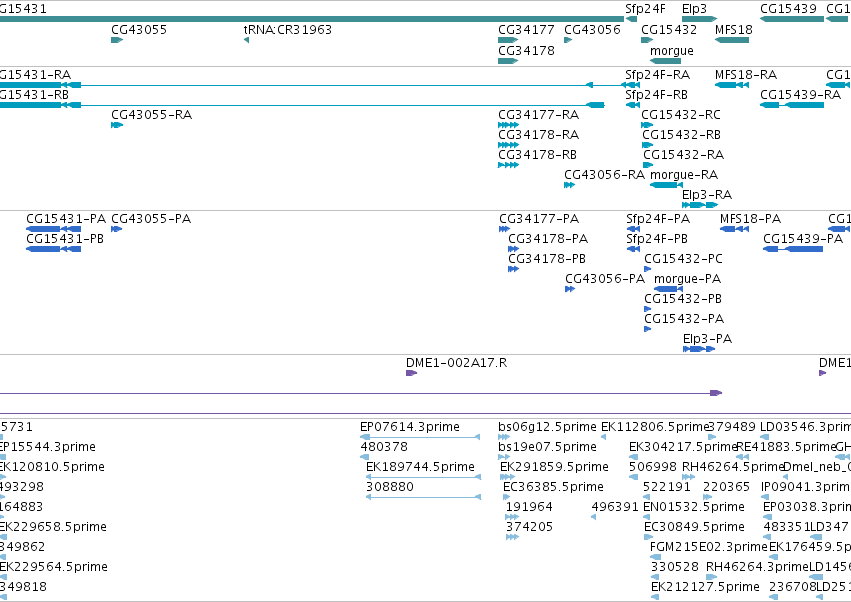Click the CG43056 gene label

(592, 30)
